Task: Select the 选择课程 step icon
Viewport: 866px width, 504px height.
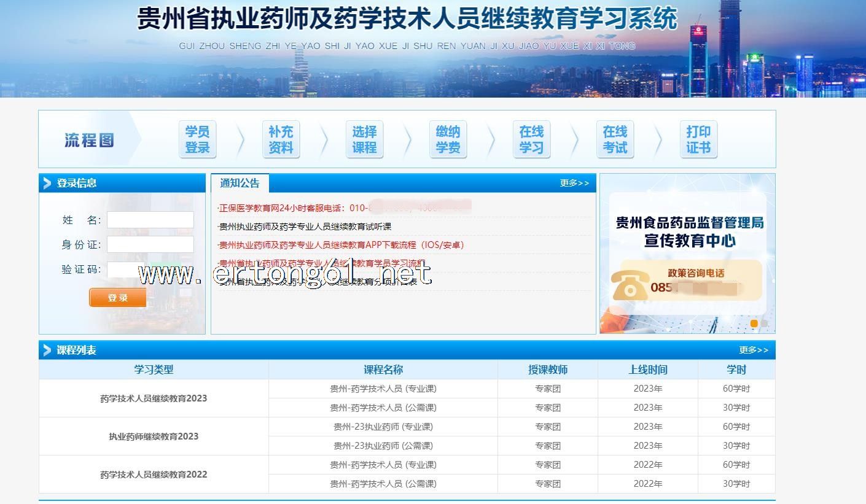Action: coord(364,139)
